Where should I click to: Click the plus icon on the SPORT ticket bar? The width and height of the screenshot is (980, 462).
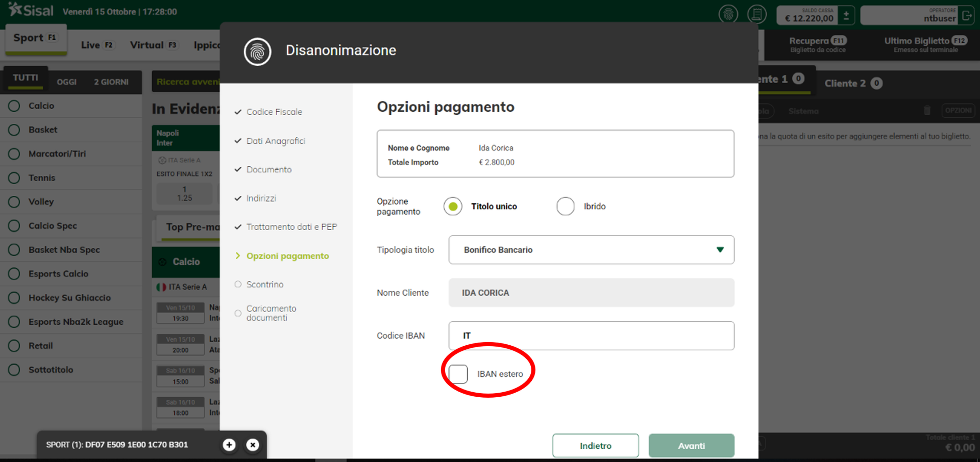[x=229, y=445]
